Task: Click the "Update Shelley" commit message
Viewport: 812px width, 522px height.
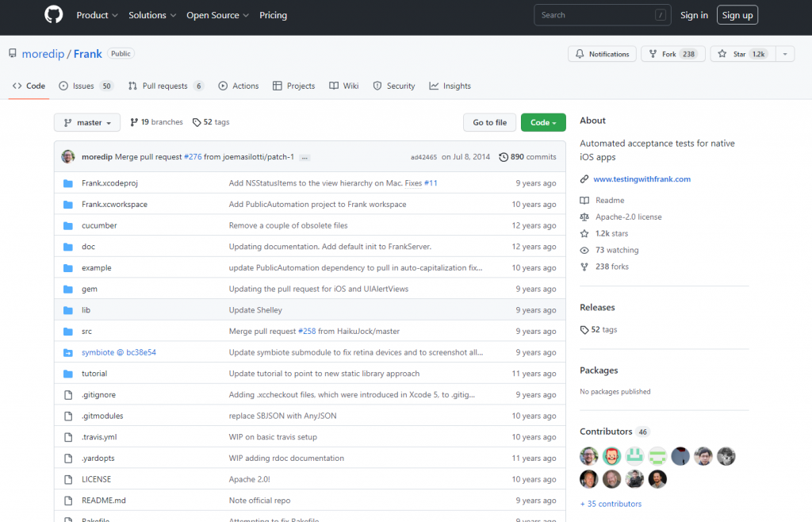Action: tap(255, 310)
